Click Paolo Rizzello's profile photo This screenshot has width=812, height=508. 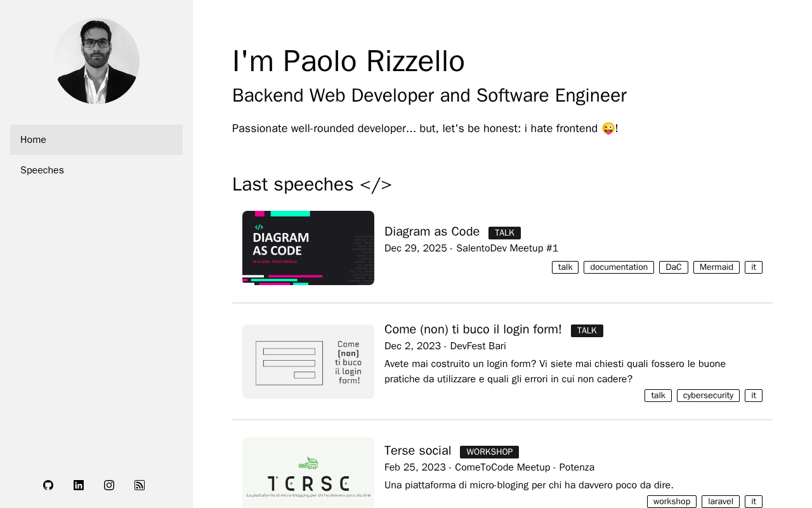pyautogui.click(x=96, y=61)
